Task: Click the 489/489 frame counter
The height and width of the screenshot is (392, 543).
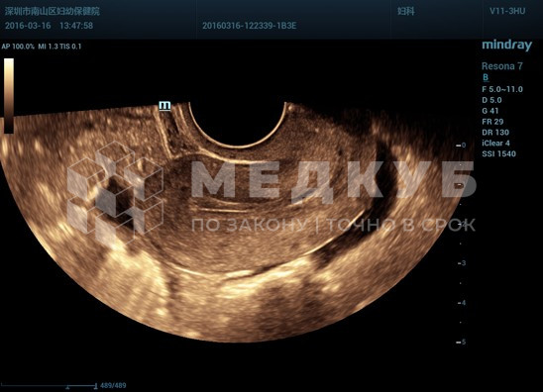Action: click(113, 385)
